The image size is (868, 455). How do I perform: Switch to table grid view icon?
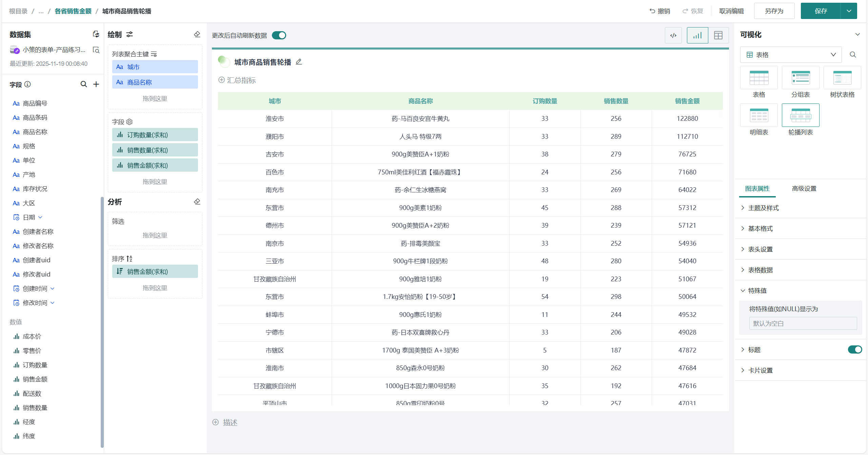[x=718, y=35]
